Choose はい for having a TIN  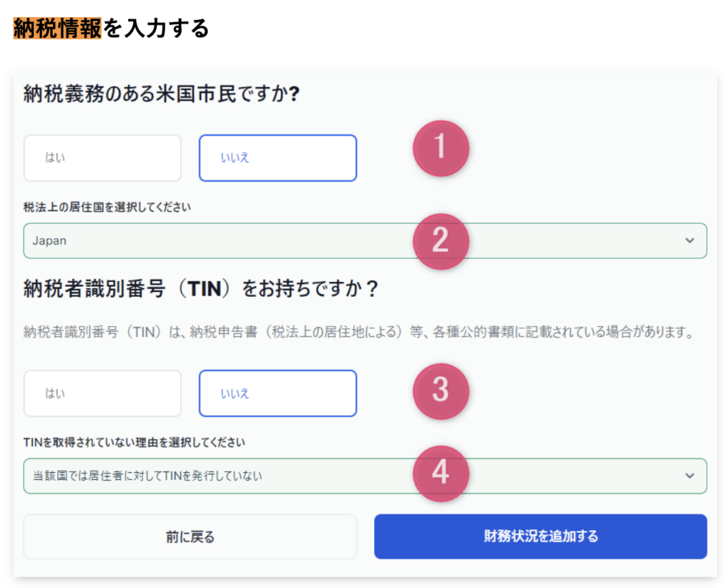103,393
